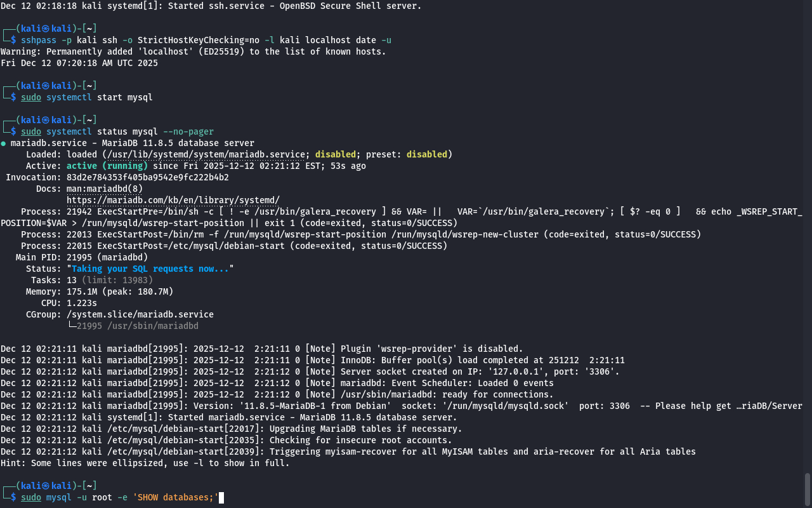The width and height of the screenshot is (812, 508).
Task: Click the sshpass command word
Action: point(38,40)
